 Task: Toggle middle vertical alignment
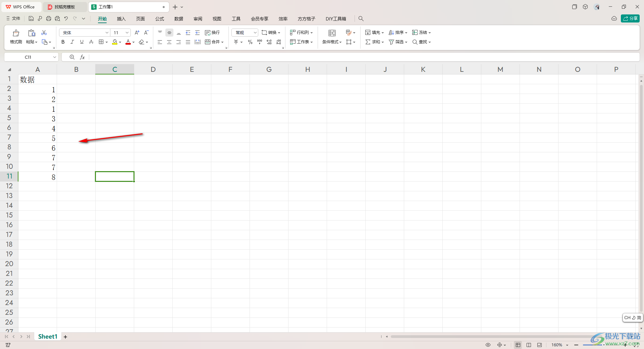[x=169, y=33]
